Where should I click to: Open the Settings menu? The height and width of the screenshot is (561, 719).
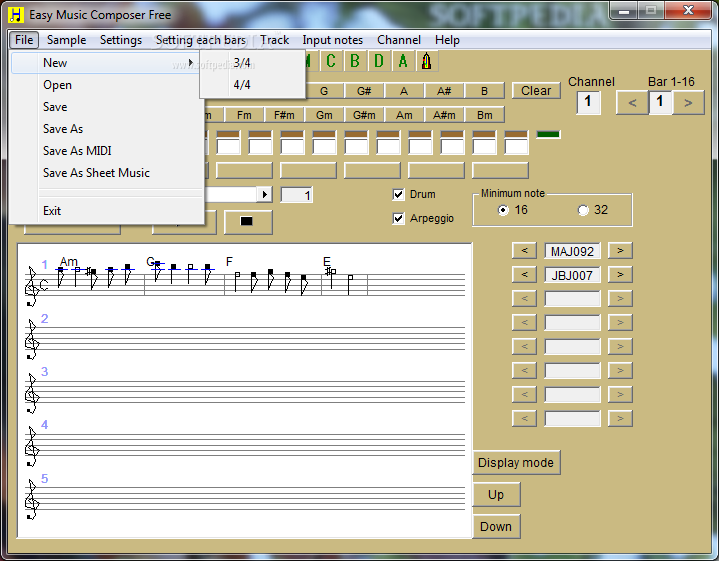[x=121, y=40]
